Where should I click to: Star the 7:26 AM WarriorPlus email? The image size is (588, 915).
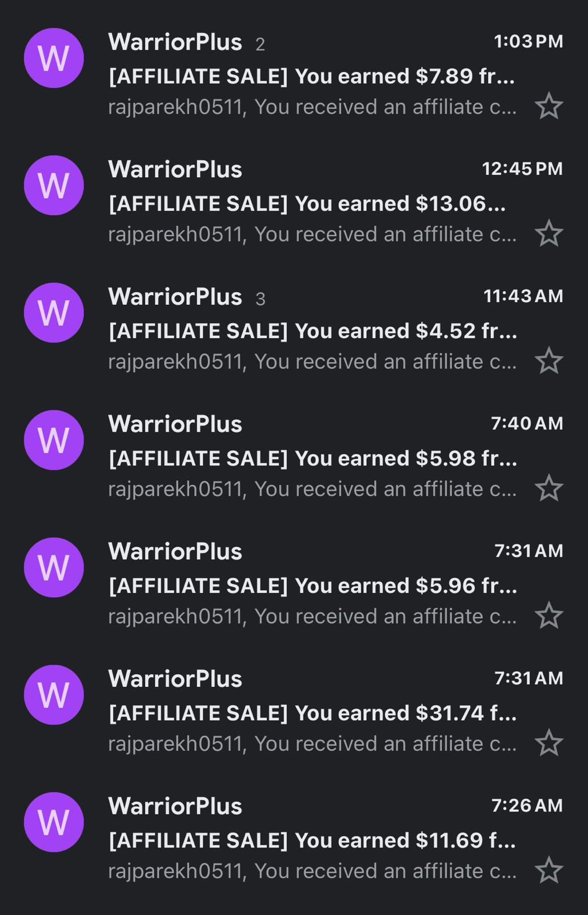[549, 870]
